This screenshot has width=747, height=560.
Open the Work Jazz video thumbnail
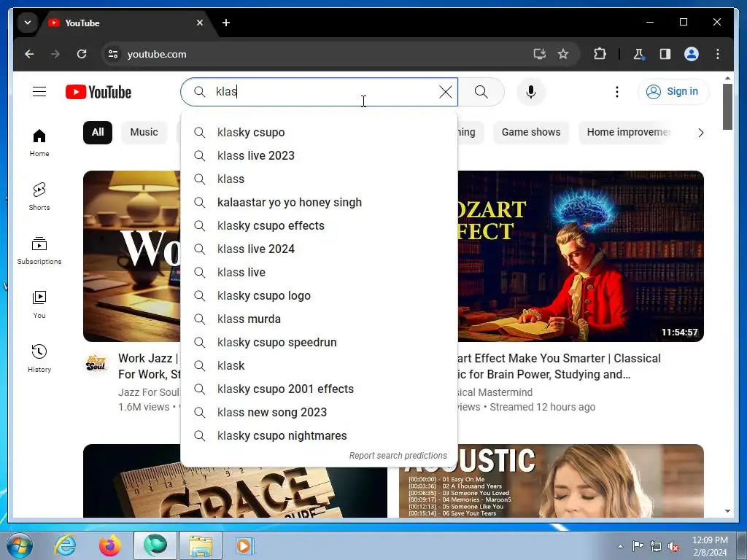[132, 256]
